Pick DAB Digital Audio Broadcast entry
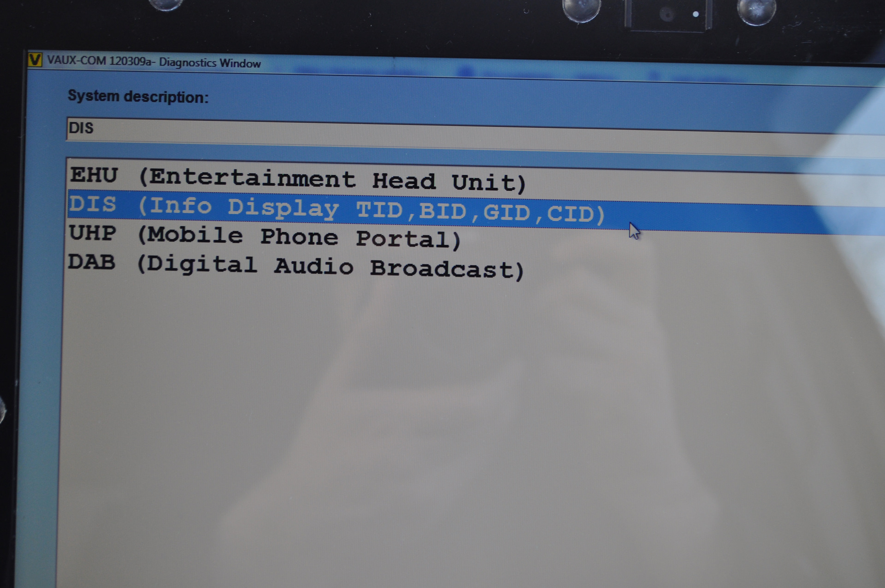 tap(295, 266)
